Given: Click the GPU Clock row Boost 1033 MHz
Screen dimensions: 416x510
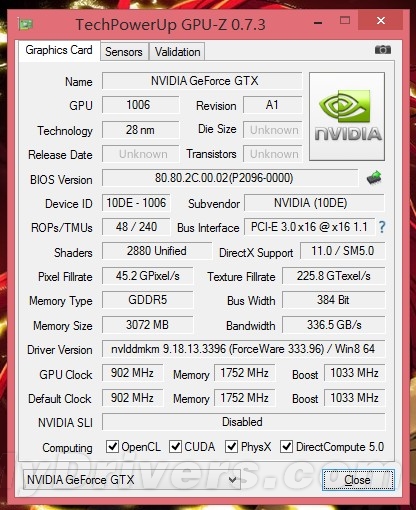Looking at the screenshot, I should tap(354, 373).
